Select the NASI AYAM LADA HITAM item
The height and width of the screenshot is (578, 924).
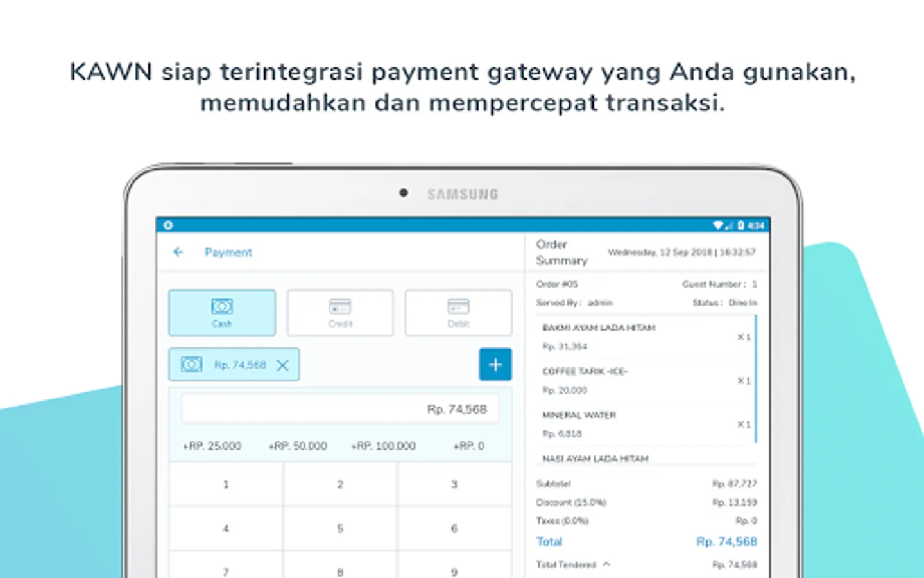(x=595, y=459)
